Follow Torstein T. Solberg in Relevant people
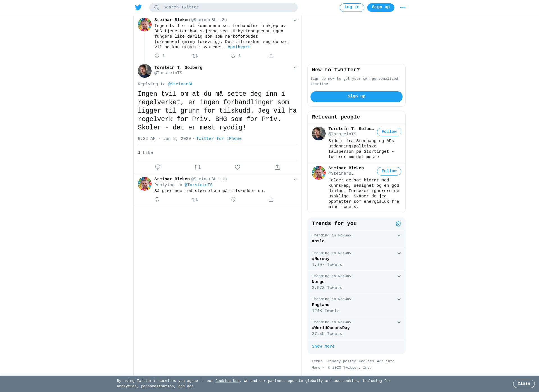Image resolution: width=539 pixels, height=392 pixels. pyautogui.click(x=389, y=132)
